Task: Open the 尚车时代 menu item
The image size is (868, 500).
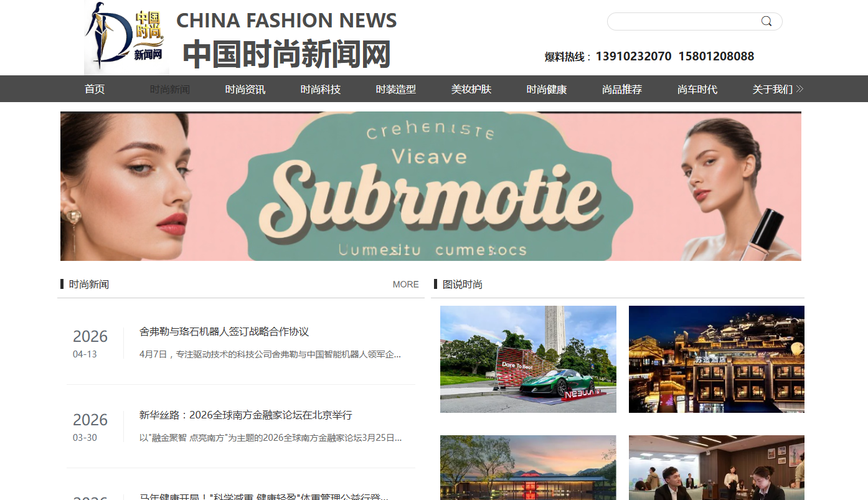Action: 697,89
